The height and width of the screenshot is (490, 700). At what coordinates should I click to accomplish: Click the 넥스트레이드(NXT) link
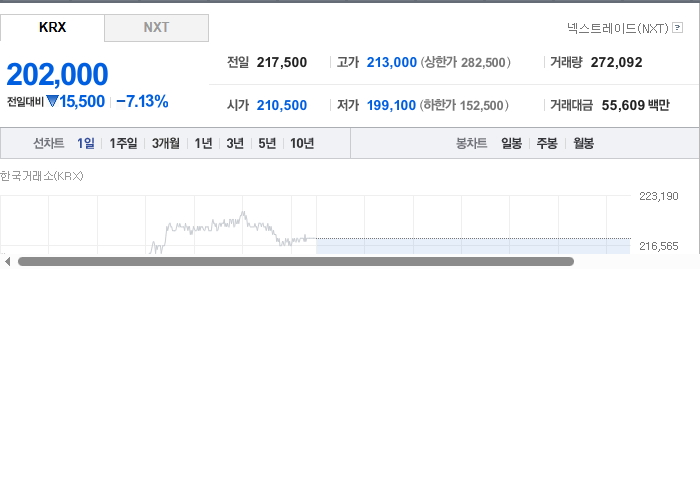click(x=618, y=28)
